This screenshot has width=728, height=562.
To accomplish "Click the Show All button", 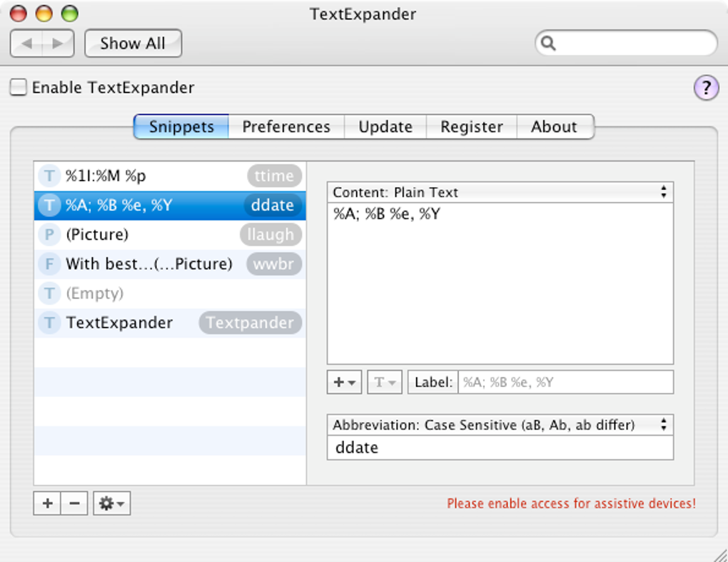I will point(133,44).
